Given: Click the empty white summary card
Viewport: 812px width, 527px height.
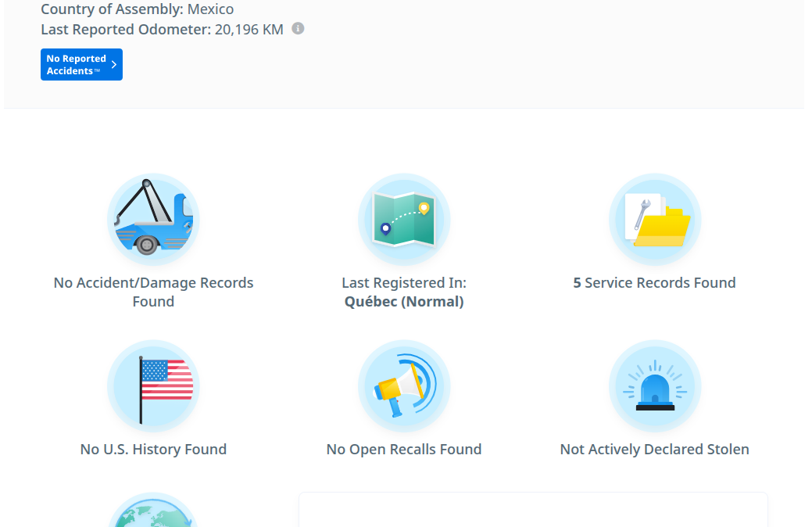Looking at the screenshot, I should click(534, 512).
